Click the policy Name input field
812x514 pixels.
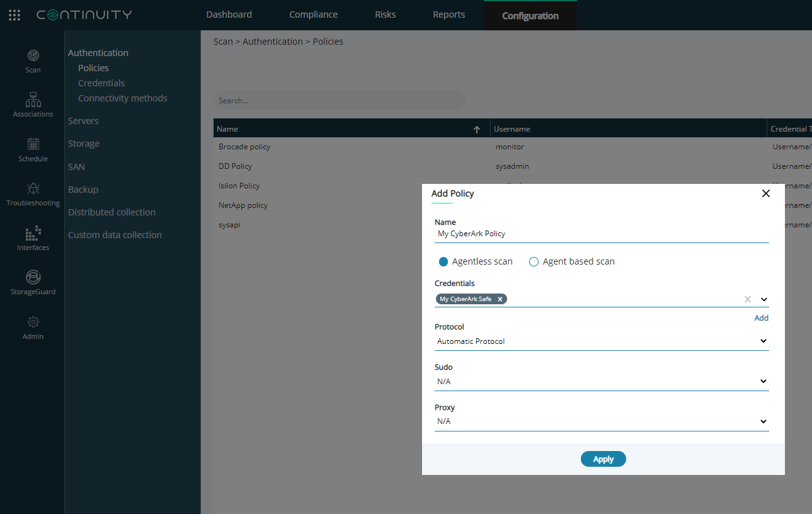tap(602, 234)
